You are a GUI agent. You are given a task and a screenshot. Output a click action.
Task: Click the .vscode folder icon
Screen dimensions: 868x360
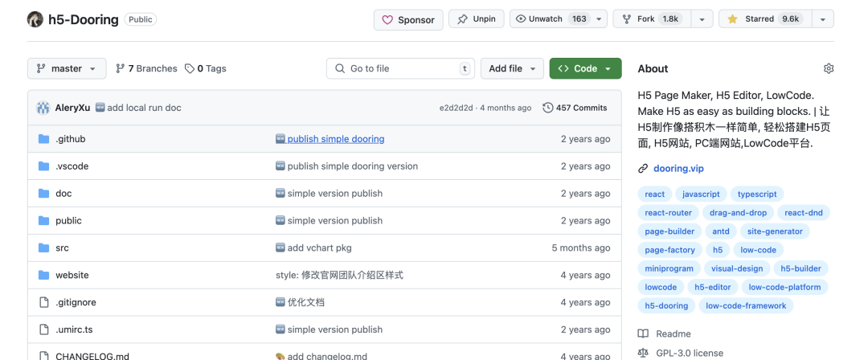pyautogui.click(x=43, y=166)
